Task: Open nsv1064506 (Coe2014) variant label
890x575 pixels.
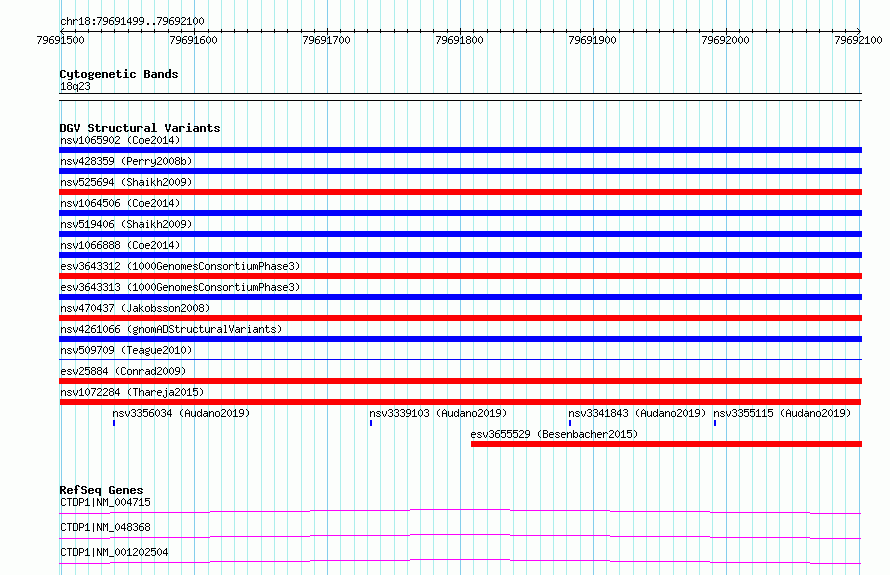Action: [120, 203]
